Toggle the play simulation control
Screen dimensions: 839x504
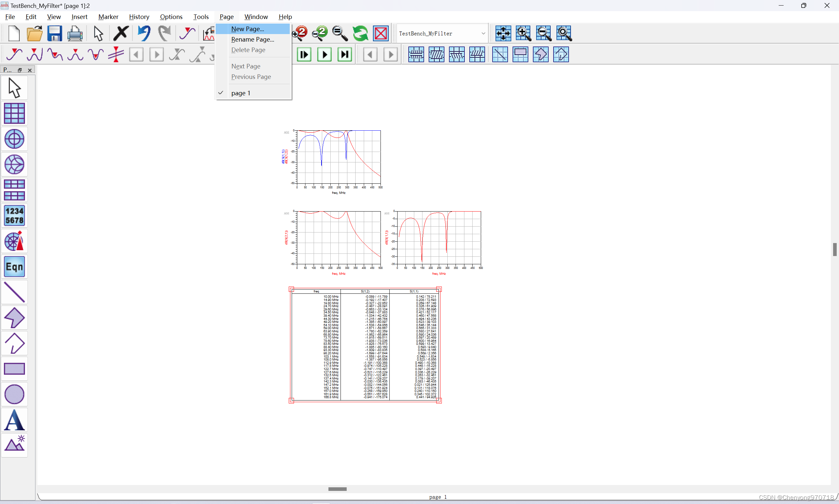(x=324, y=54)
